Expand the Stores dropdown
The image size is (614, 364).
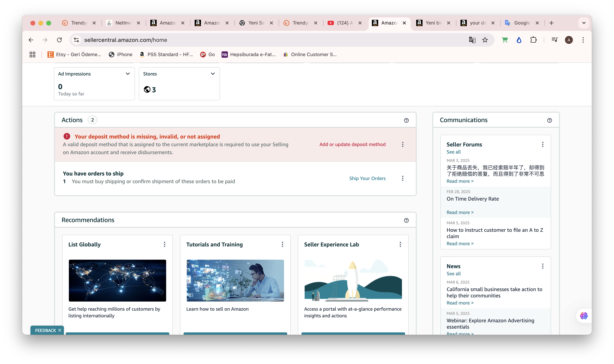click(x=213, y=74)
